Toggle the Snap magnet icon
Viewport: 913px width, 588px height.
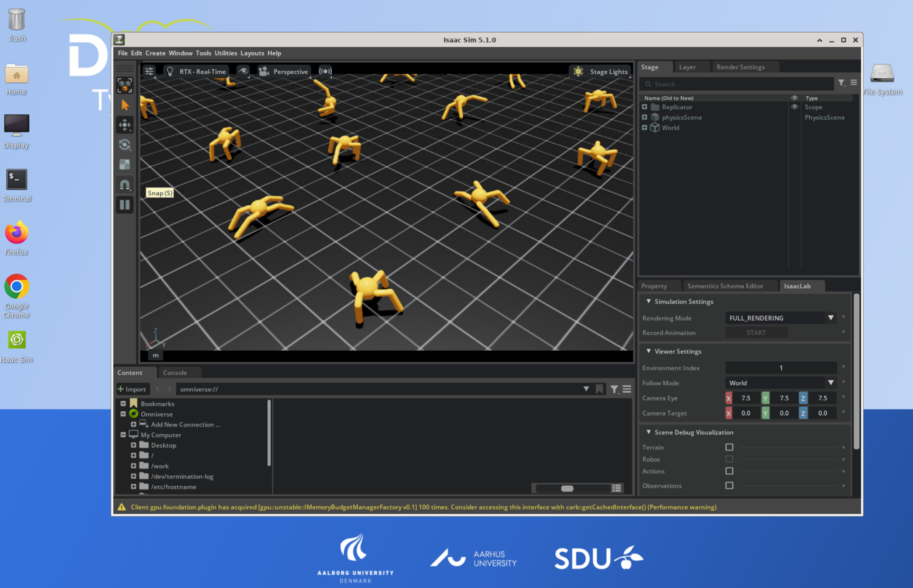(125, 185)
